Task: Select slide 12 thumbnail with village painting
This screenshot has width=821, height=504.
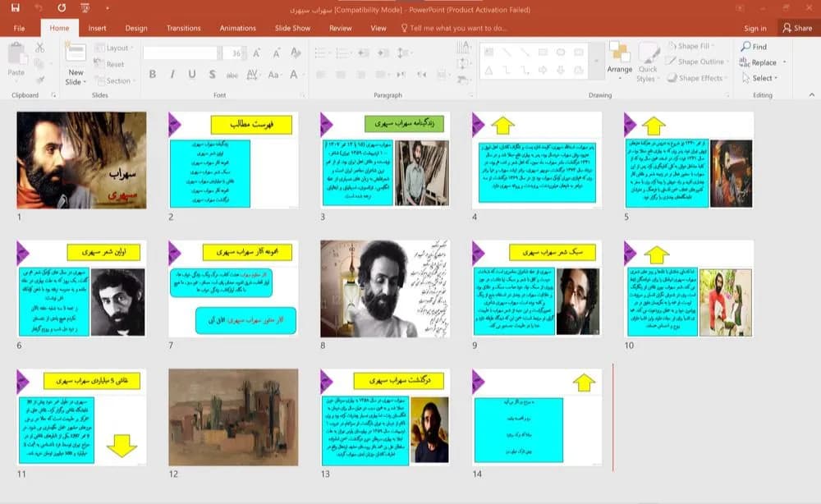Action: click(233, 417)
